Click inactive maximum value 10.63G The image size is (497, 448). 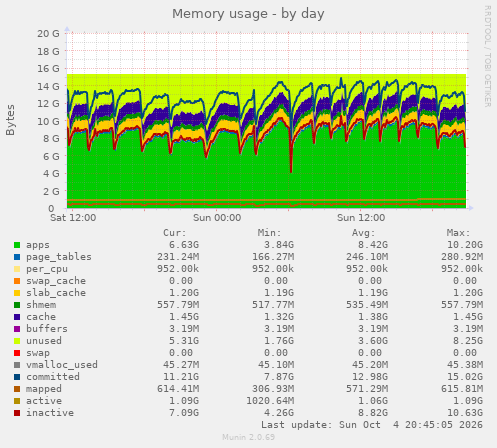[x=465, y=413]
